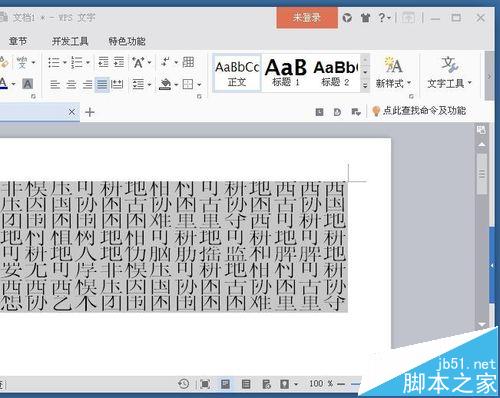Image resolution: width=500 pixels, height=398 pixels.
Task: Click zoom out minus button
Action: (341, 384)
